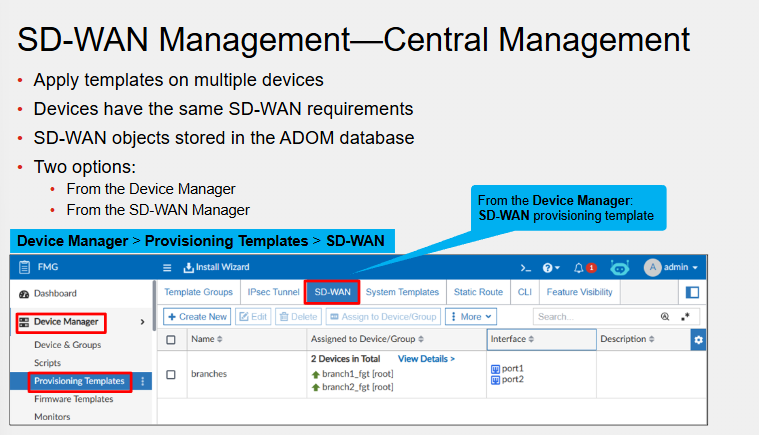Open the Install Wizard
Viewport: 759px width, 435px height.
click(x=216, y=267)
